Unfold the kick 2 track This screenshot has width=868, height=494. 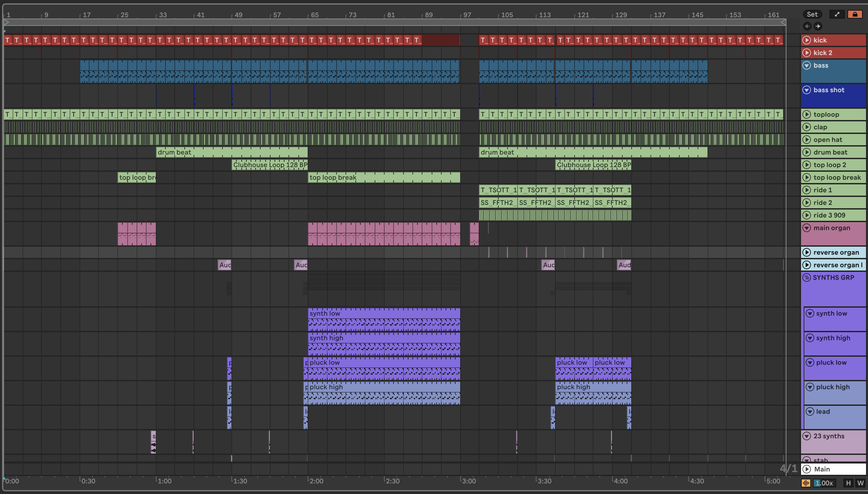pos(807,53)
